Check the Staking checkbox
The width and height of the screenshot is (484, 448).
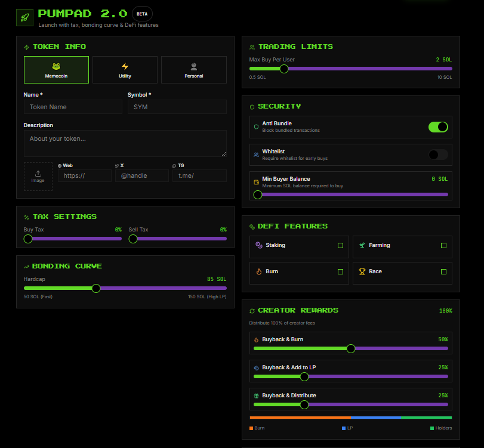[340, 246]
